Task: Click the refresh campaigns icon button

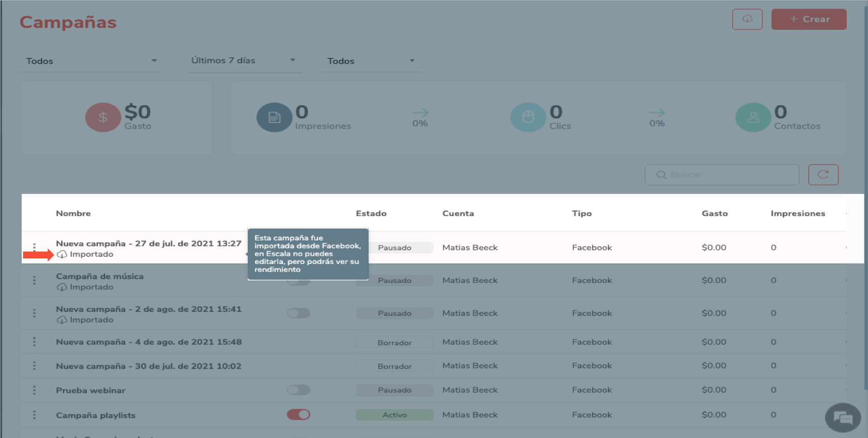Action: click(823, 174)
